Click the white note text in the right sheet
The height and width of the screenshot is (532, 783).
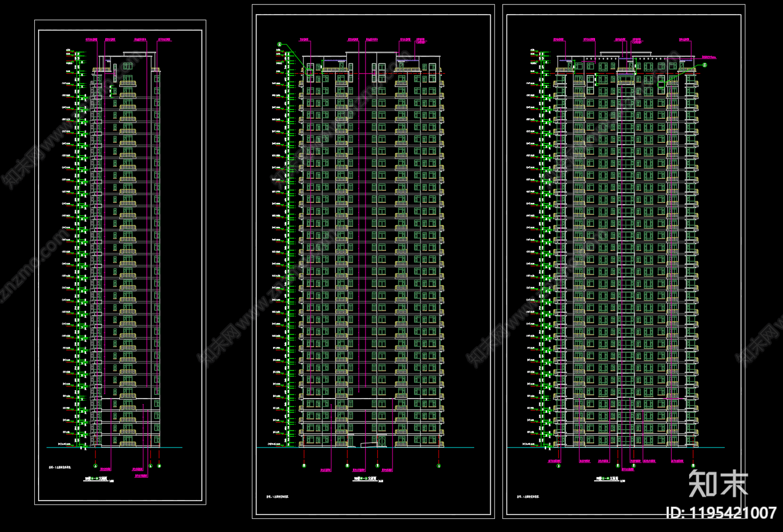pyautogui.click(x=529, y=497)
